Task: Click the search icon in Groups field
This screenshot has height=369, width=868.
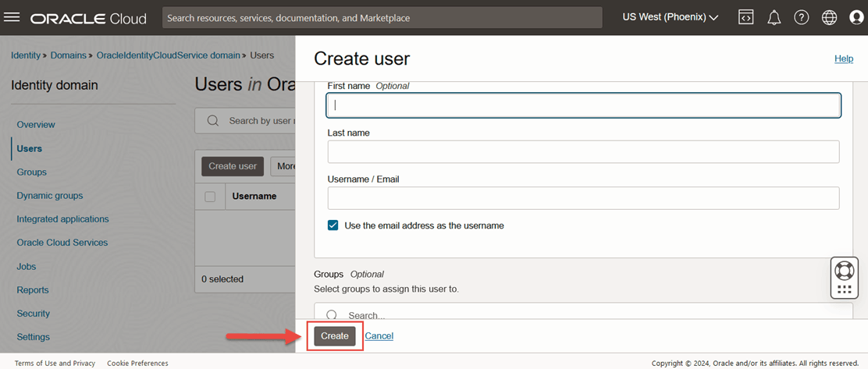Action: pos(332,315)
